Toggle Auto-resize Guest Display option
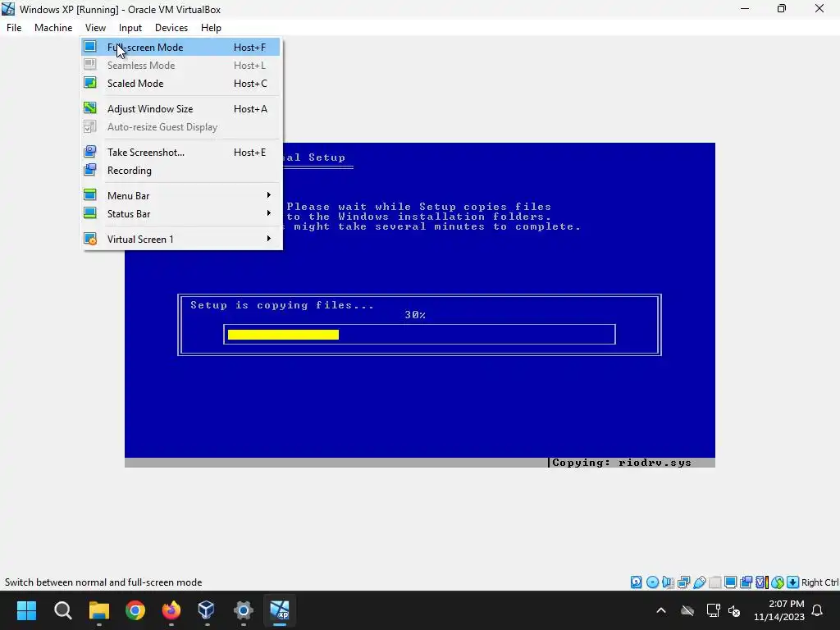Screen dimensions: 840x630 pyautogui.click(x=180, y=127)
